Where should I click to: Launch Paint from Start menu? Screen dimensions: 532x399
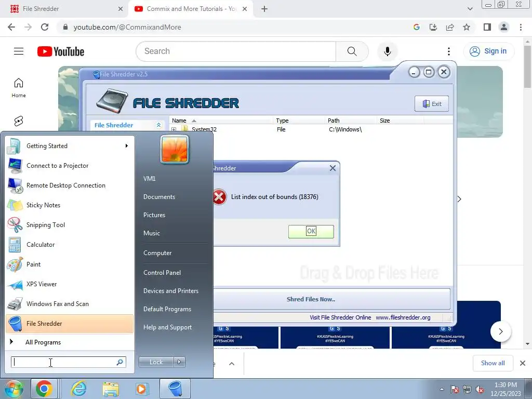pos(70,264)
